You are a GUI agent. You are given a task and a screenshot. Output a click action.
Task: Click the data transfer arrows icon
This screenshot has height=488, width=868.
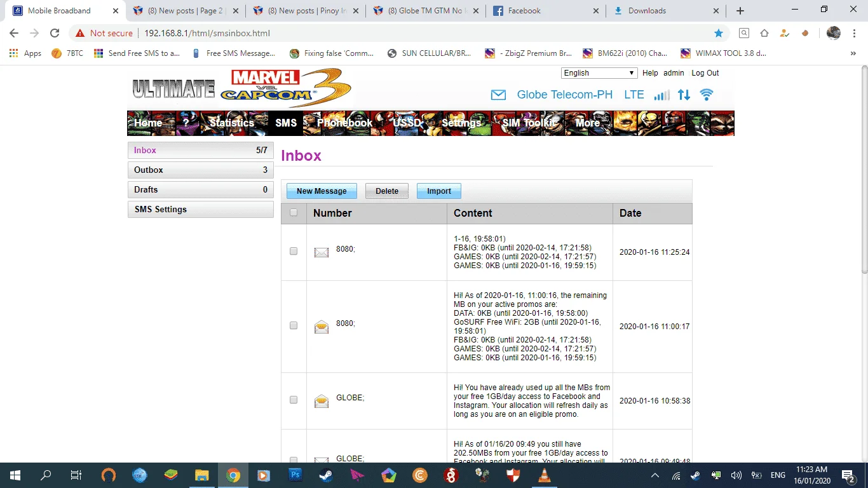click(x=684, y=95)
